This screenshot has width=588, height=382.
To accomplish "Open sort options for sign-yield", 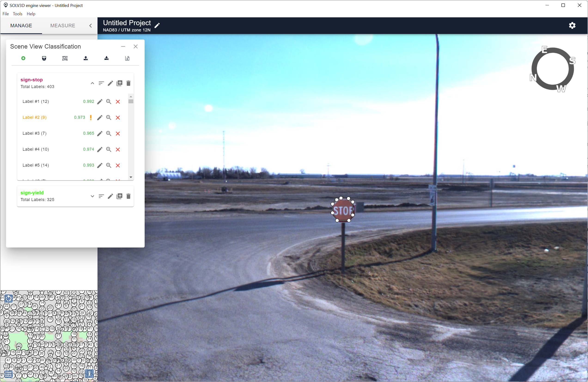I will click(x=101, y=196).
